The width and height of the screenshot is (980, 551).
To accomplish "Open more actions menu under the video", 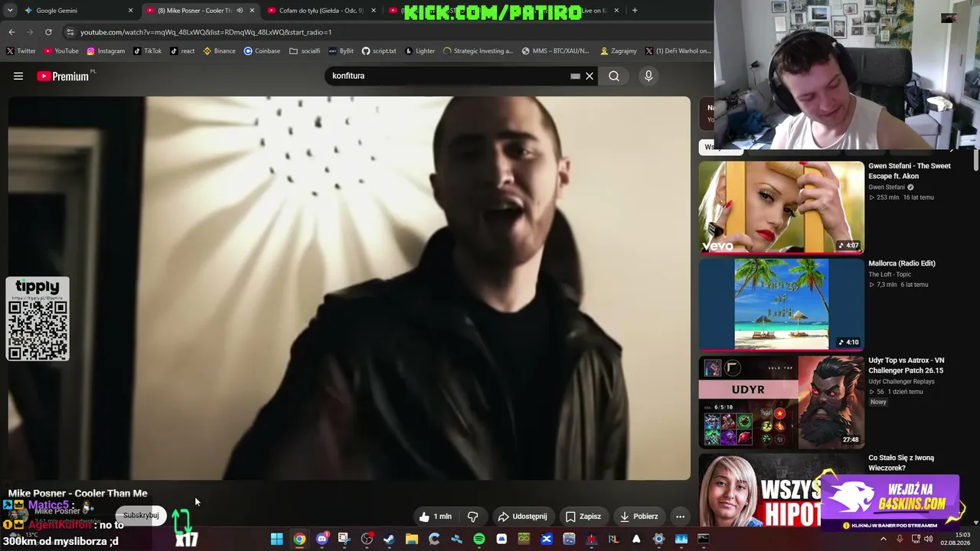I will coord(680,517).
